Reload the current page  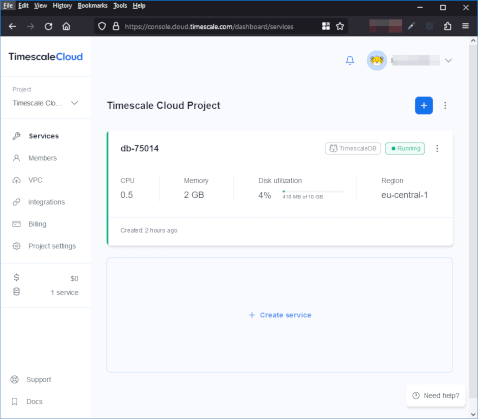(x=49, y=26)
